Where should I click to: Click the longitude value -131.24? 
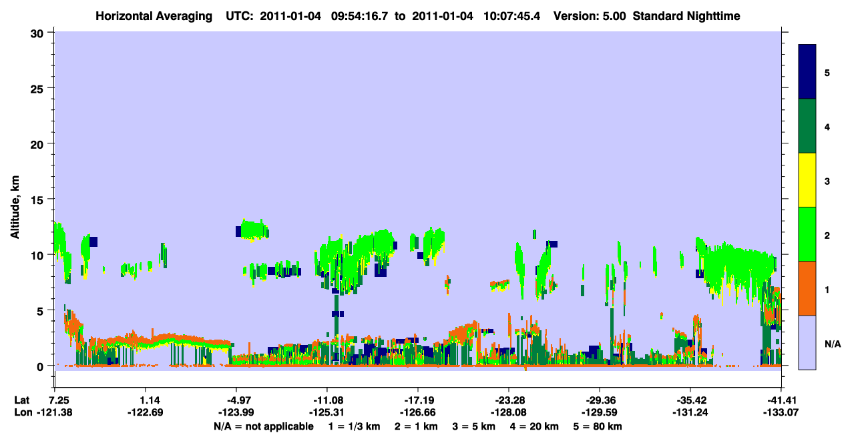tap(690, 412)
